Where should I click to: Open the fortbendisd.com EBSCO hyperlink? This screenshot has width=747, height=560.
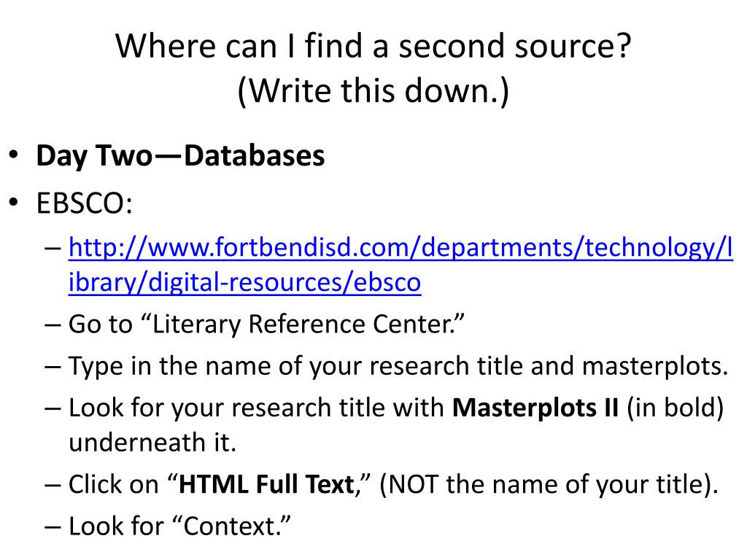click(x=400, y=265)
